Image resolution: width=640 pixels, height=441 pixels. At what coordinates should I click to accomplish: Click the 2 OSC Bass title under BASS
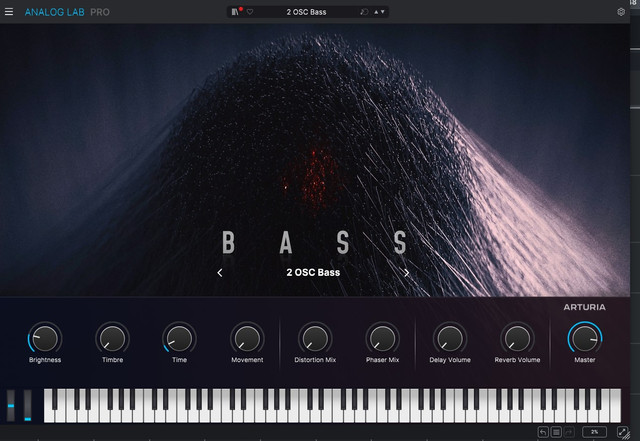tap(313, 272)
